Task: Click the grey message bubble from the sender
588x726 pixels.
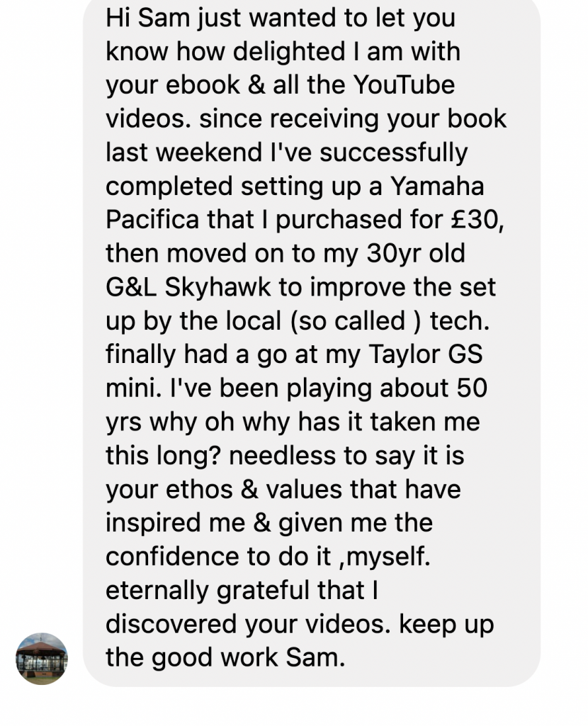Action: (311, 343)
